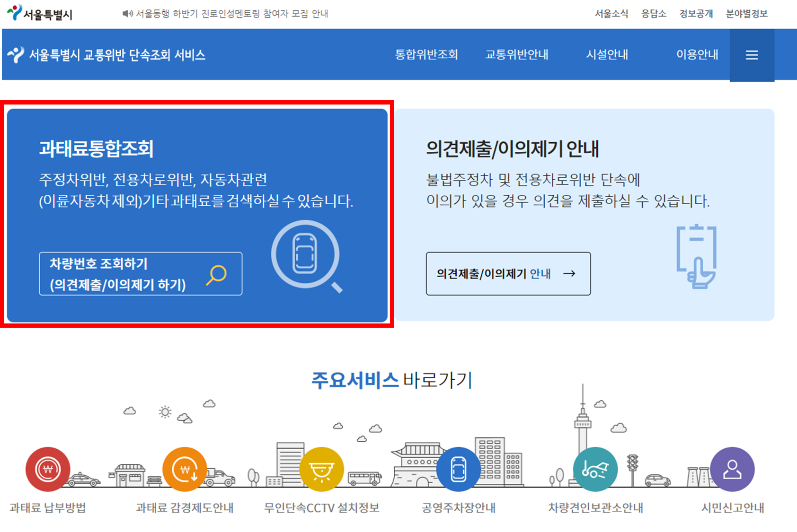Click the 차량견인보관소안내 label
Screen dimensions: 797x532
pyautogui.click(x=595, y=508)
